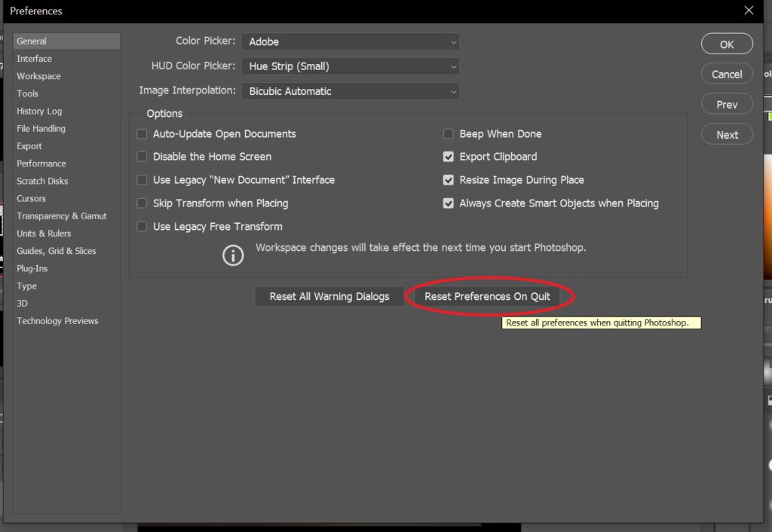Open the Color Picker dropdown

coord(351,41)
